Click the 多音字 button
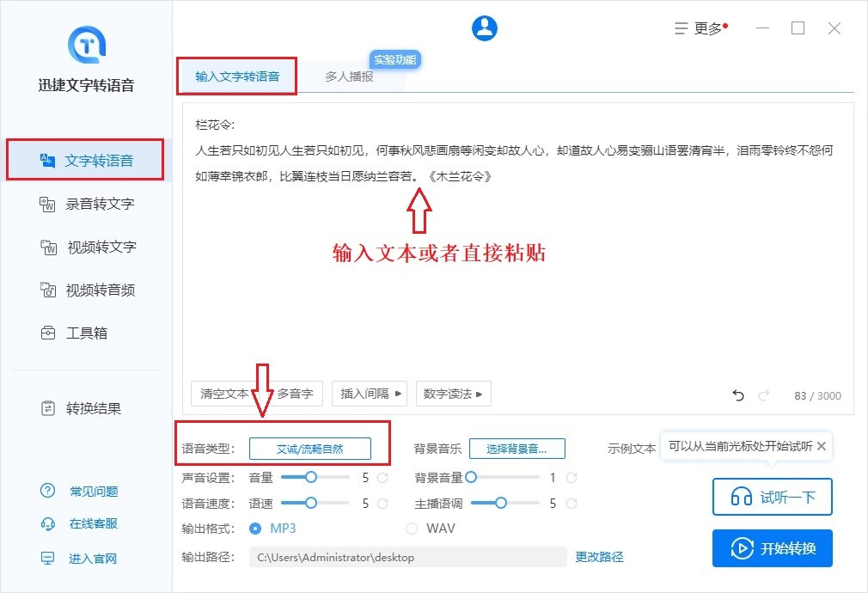 click(x=295, y=394)
